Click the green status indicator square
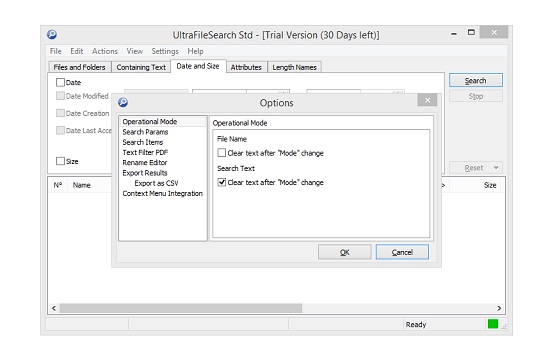The image size is (550, 363). click(492, 324)
